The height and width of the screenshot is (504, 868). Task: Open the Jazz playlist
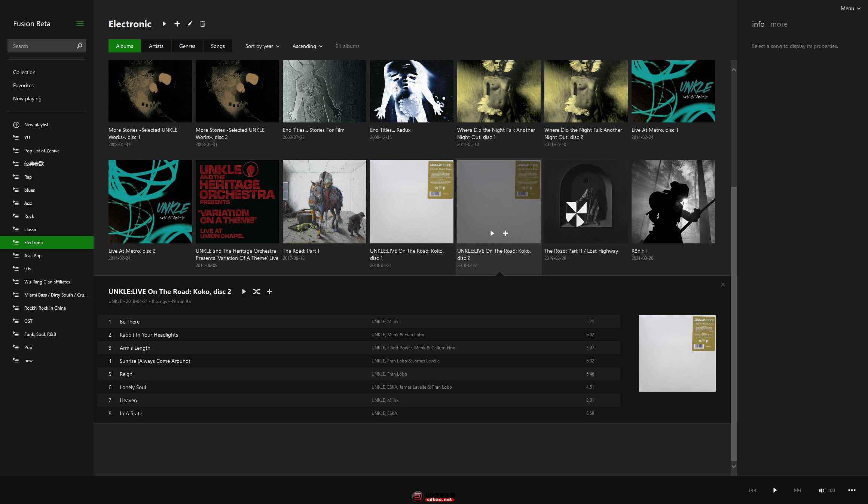coord(47,203)
